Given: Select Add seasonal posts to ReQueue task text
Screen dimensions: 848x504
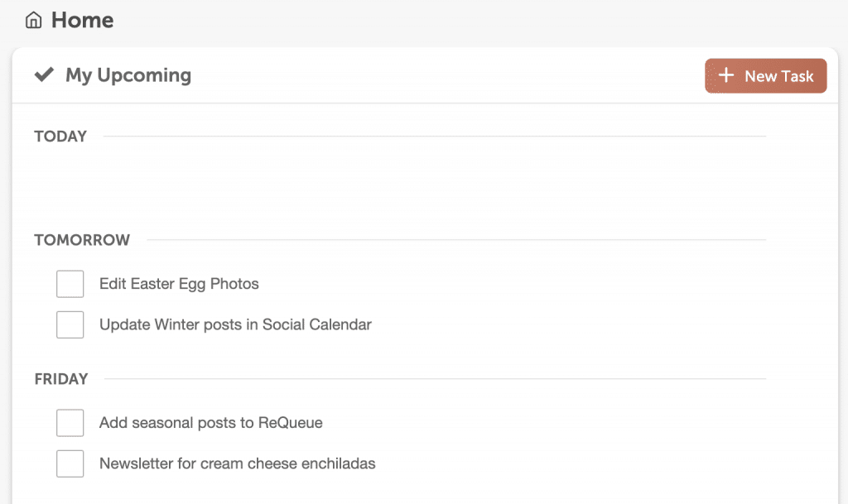Looking at the screenshot, I should tap(210, 423).
